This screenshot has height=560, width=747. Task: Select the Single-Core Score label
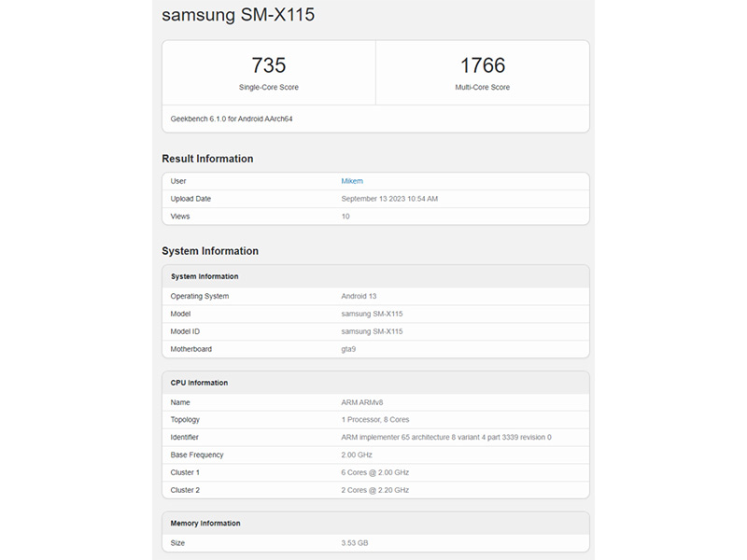pos(269,87)
